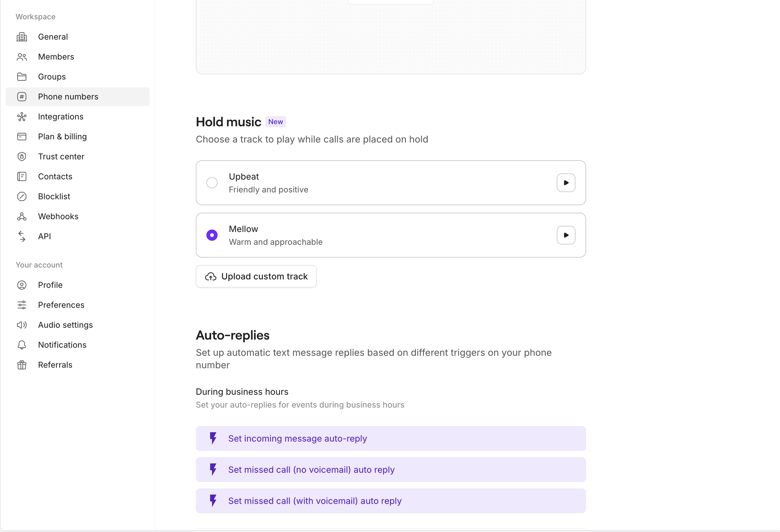This screenshot has width=780, height=532.
Task: Open the Webhooks settings icon
Action: point(22,216)
